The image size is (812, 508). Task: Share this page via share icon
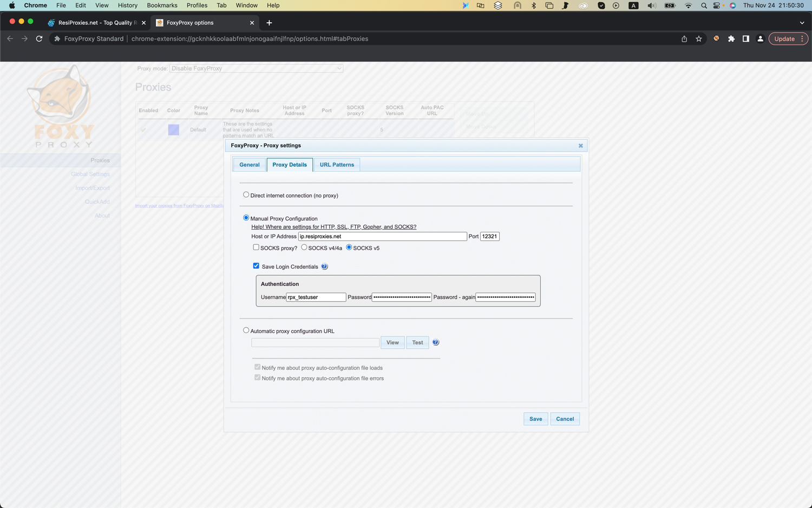[684, 38]
